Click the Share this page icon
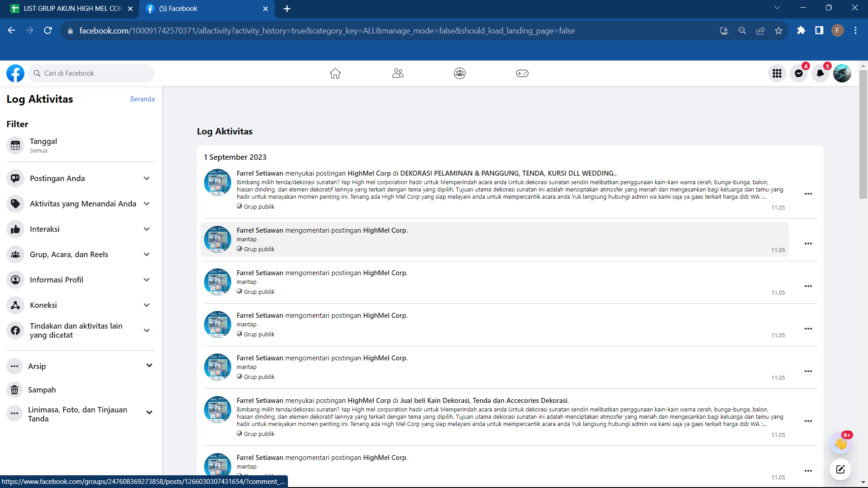The height and width of the screenshot is (488, 868). tap(760, 31)
